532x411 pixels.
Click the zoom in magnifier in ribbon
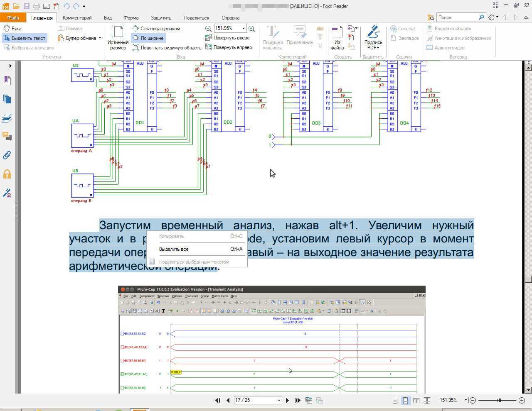click(x=251, y=28)
